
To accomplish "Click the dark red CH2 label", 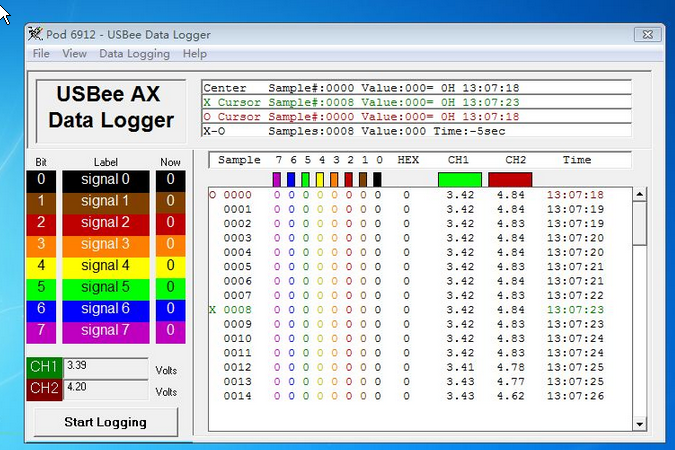I will tap(44, 390).
